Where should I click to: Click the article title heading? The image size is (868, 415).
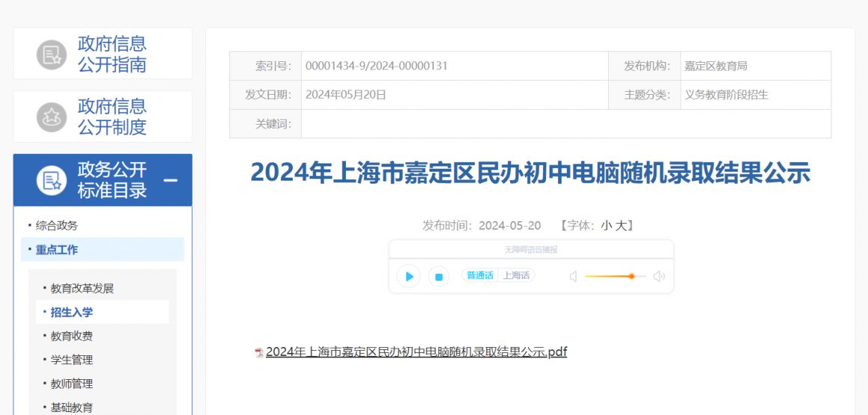[530, 172]
